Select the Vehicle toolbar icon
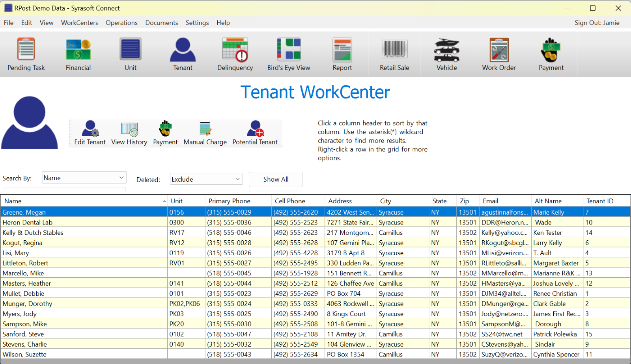631x364 pixels. 446,55
